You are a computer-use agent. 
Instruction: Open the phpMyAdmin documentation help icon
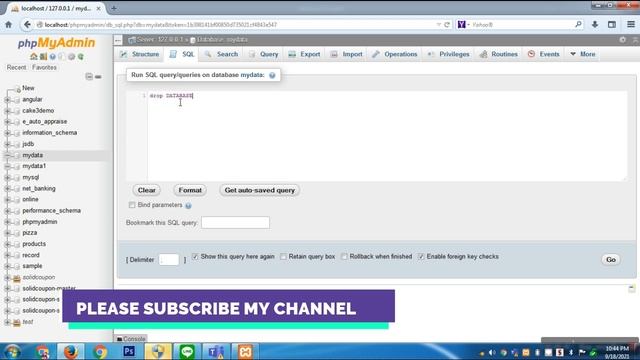click(x=53, y=57)
